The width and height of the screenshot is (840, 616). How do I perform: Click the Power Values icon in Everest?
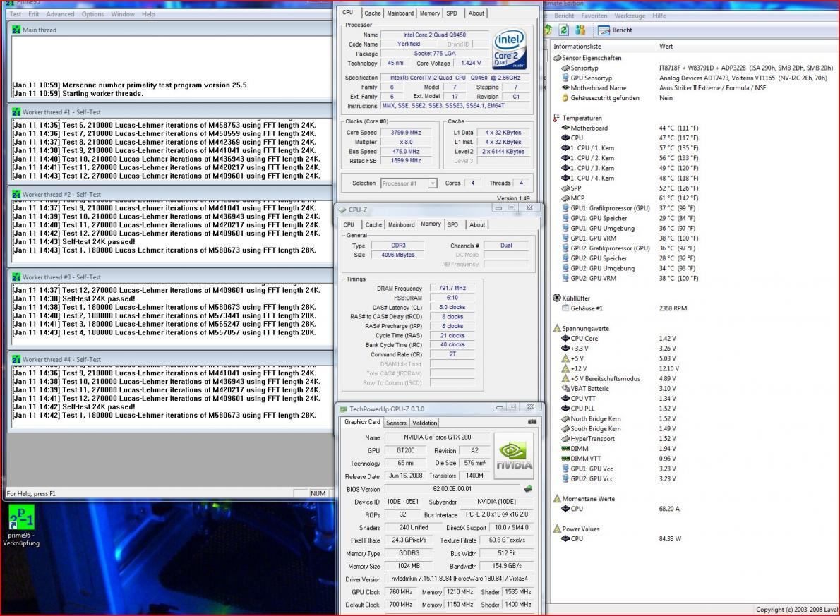[557, 529]
